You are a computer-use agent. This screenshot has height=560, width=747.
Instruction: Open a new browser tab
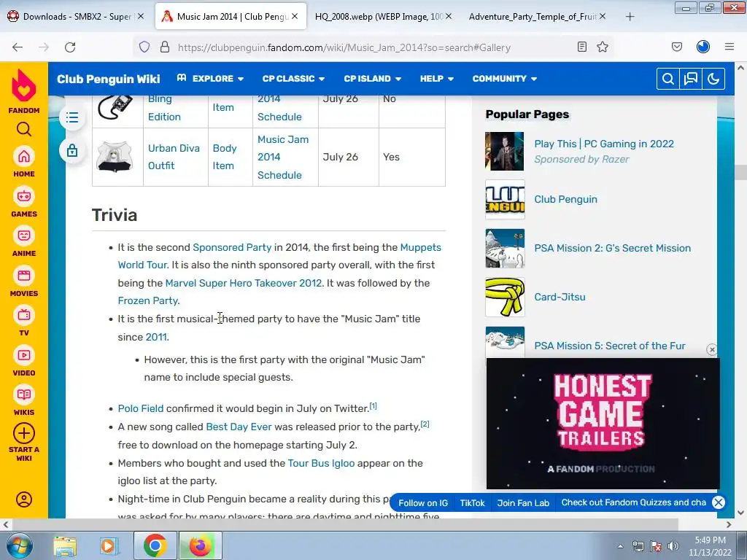tap(630, 17)
